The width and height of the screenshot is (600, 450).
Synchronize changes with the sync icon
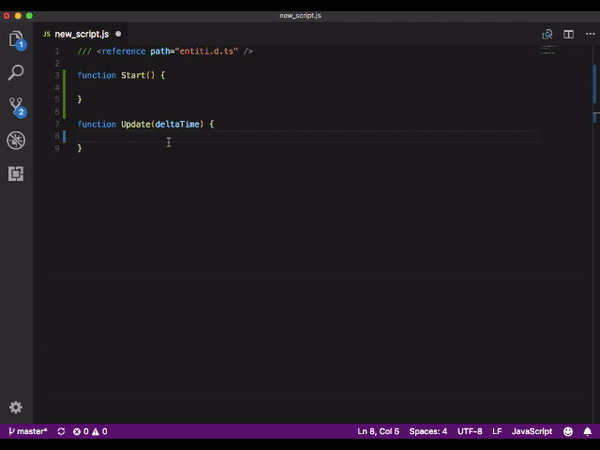pyautogui.click(x=61, y=432)
